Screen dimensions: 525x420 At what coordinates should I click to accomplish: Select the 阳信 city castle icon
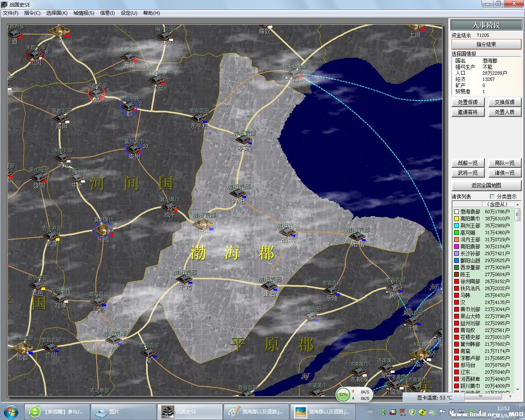coord(357,236)
